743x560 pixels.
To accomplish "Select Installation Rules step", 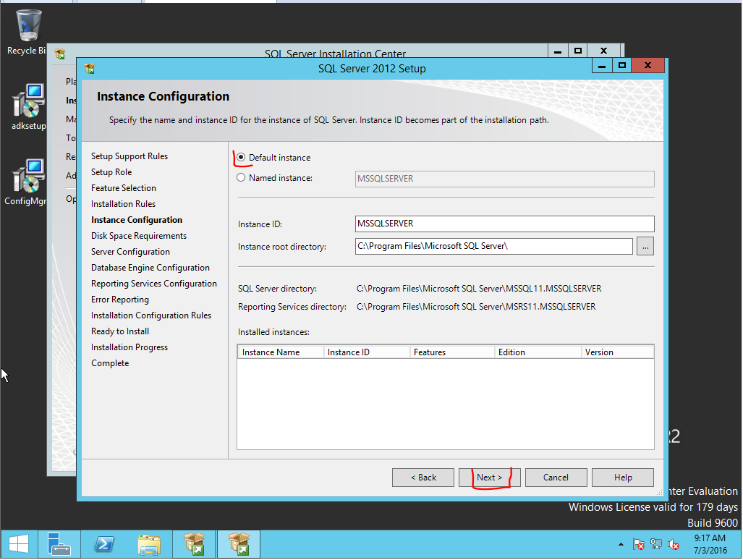I will (x=123, y=204).
